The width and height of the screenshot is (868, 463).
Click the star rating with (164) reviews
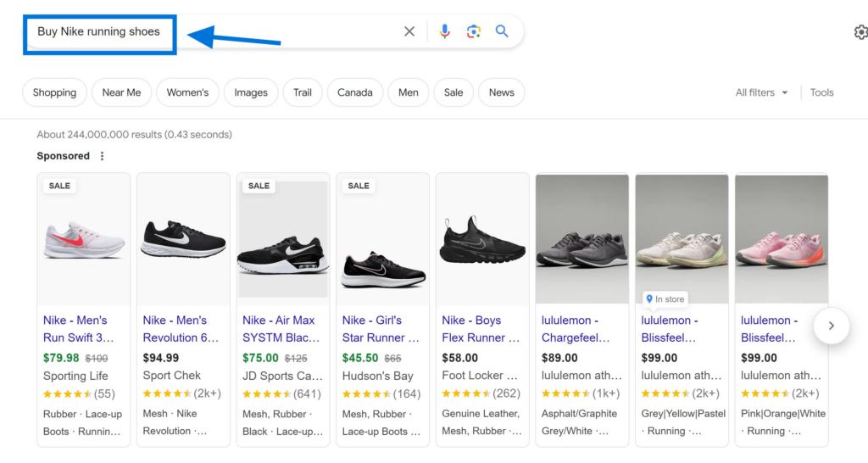[381, 394]
